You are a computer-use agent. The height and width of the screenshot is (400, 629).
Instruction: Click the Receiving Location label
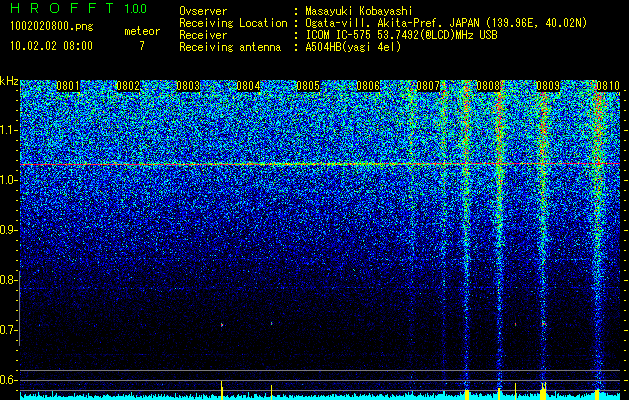[233, 23]
